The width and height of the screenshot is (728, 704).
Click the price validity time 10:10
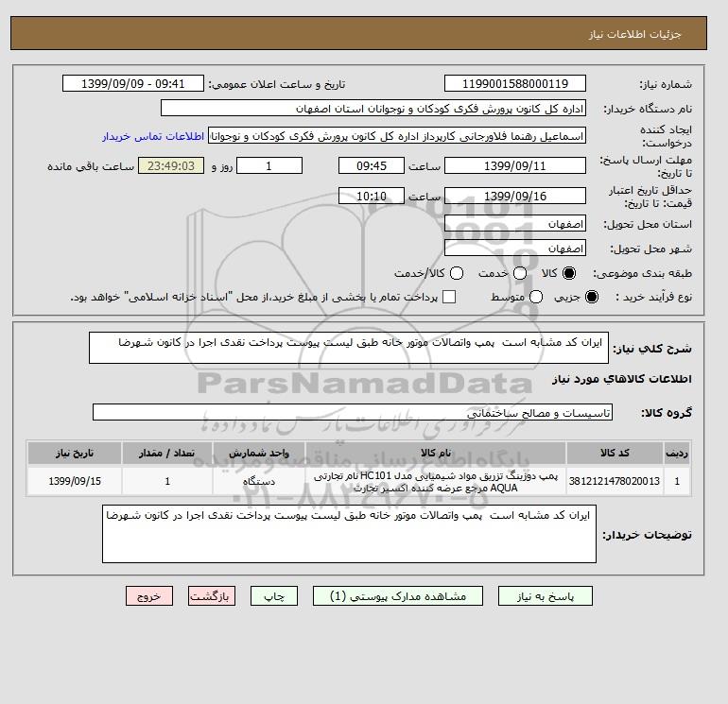coord(372,196)
